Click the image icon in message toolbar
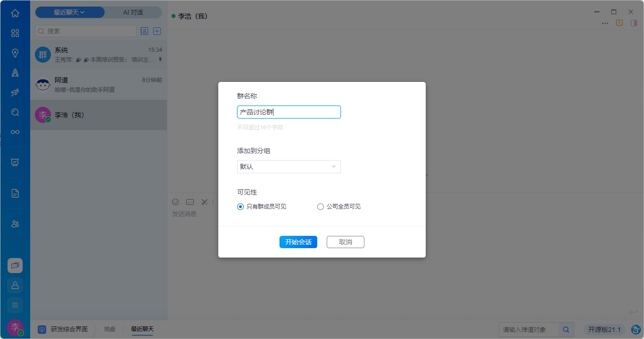Screen dimensions: 644x339 pyautogui.click(x=190, y=202)
